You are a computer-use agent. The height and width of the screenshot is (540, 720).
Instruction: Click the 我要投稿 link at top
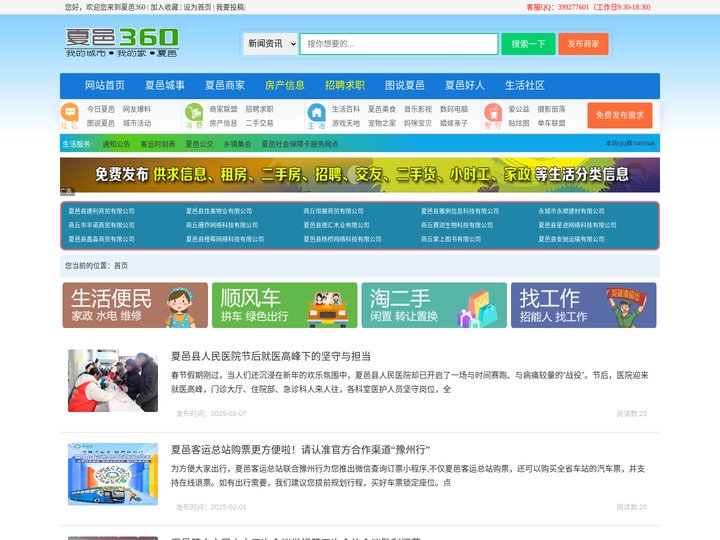point(230,7)
